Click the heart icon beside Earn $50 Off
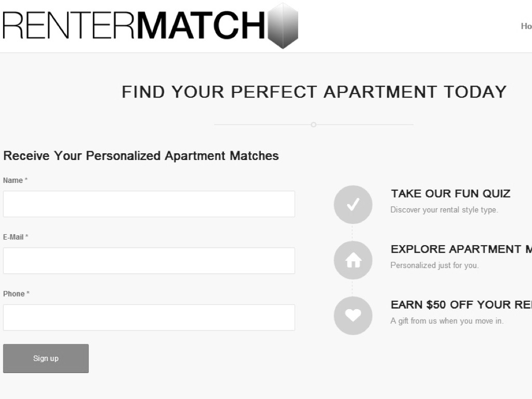 click(x=353, y=315)
